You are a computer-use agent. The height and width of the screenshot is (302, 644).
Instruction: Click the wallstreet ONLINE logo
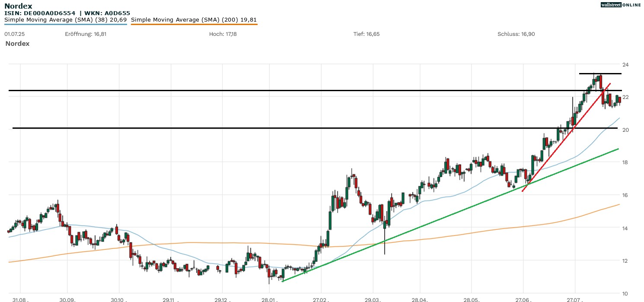621,5
